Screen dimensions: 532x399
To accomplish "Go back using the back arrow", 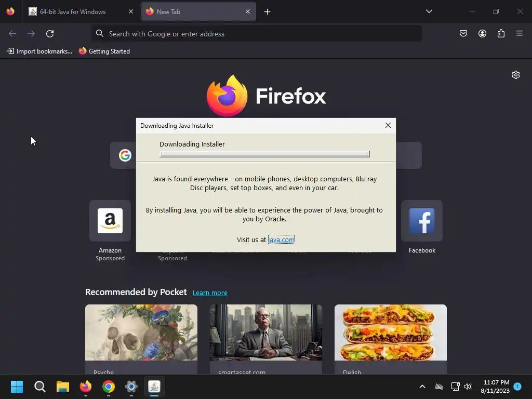I will (12, 34).
